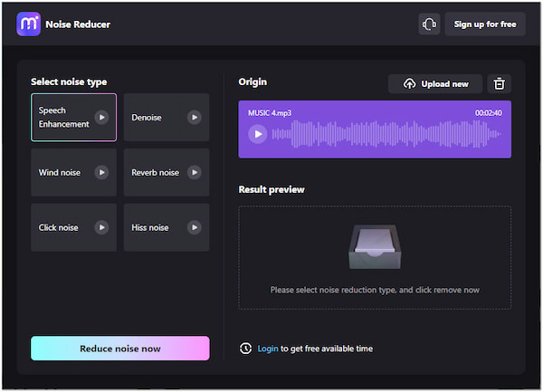Play the Denoise sample preview
This screenshot has width=543, height=392.
[x=194, y=117]
